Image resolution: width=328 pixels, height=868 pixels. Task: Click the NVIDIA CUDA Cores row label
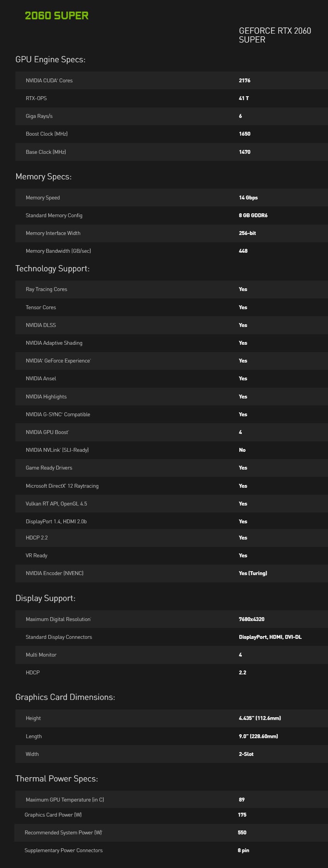tap(49, 80)
